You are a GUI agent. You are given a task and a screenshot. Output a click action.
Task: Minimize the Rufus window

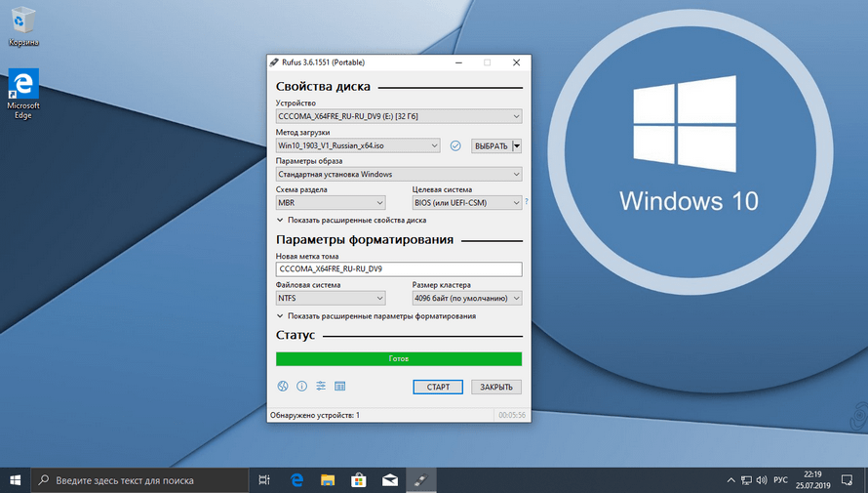[459, 62]
